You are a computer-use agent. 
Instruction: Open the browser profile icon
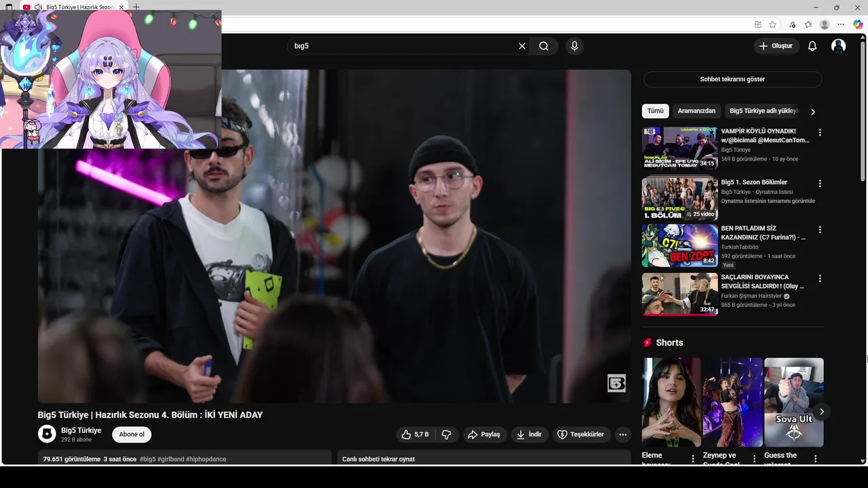click(x=825, y=24)
